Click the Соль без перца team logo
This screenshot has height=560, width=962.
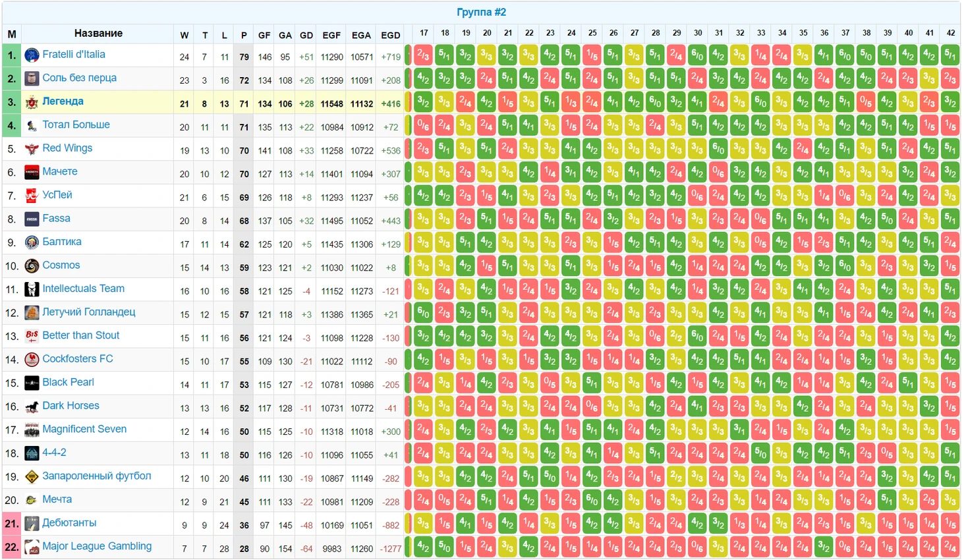tap(32, 79)
